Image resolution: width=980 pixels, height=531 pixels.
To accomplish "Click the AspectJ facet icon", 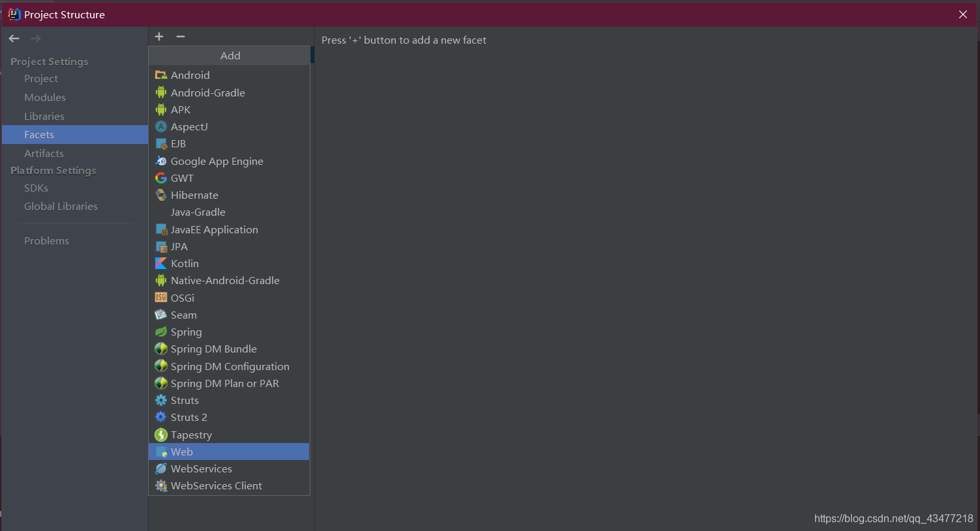I will point(161,126).
